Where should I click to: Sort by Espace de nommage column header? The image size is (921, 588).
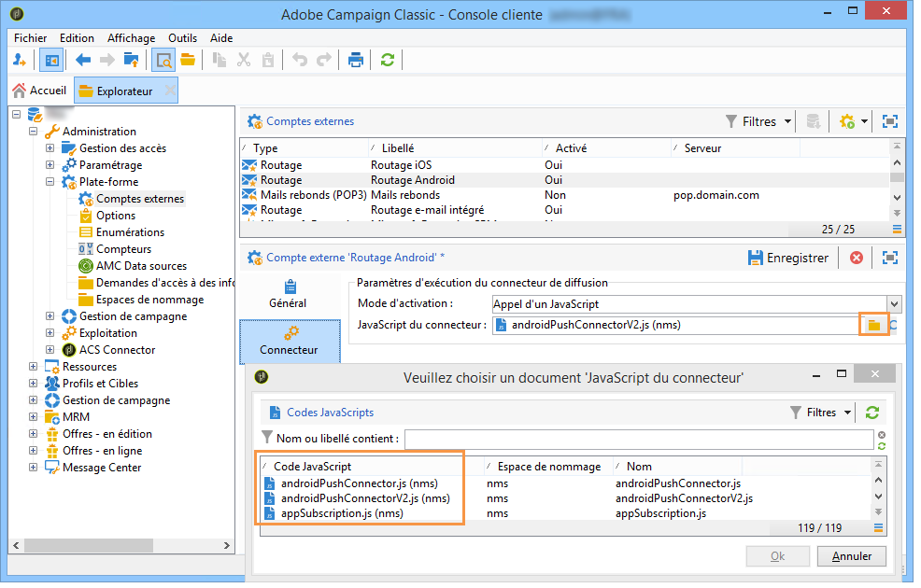click(x=548, y=467)
